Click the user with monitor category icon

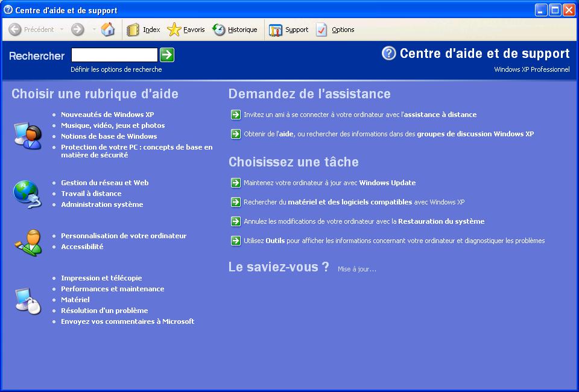(x=28, y=136)
